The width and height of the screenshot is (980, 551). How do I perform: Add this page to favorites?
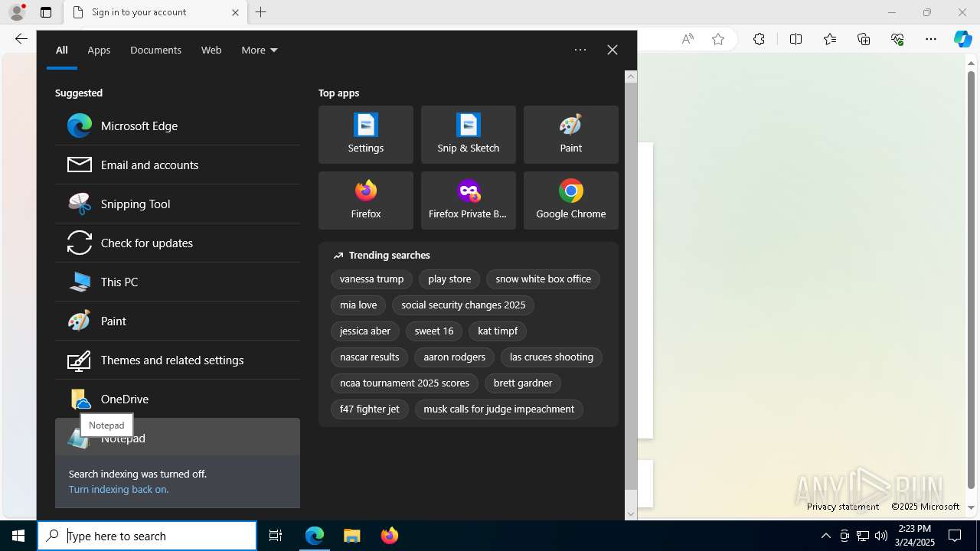(718, 39)
